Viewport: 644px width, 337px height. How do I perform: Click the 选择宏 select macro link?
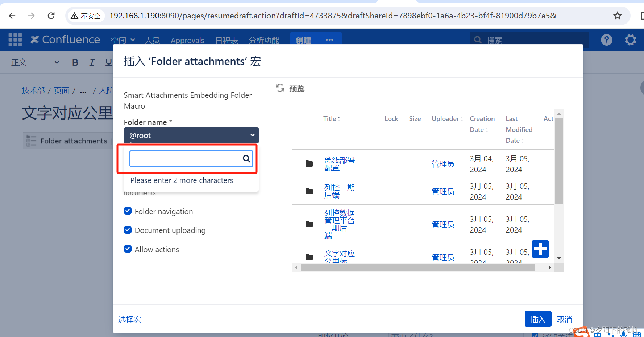pyautogui.click(x=129, y=319)
